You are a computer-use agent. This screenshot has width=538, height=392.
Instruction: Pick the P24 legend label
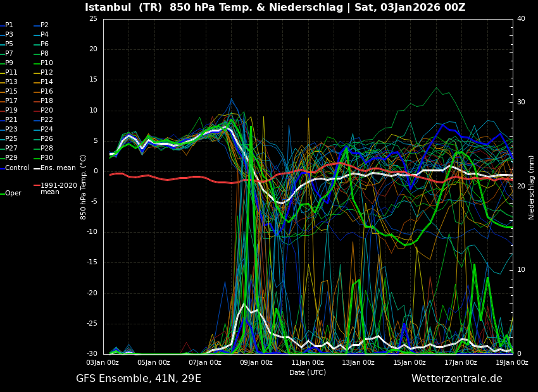click(x=47, y=129)
